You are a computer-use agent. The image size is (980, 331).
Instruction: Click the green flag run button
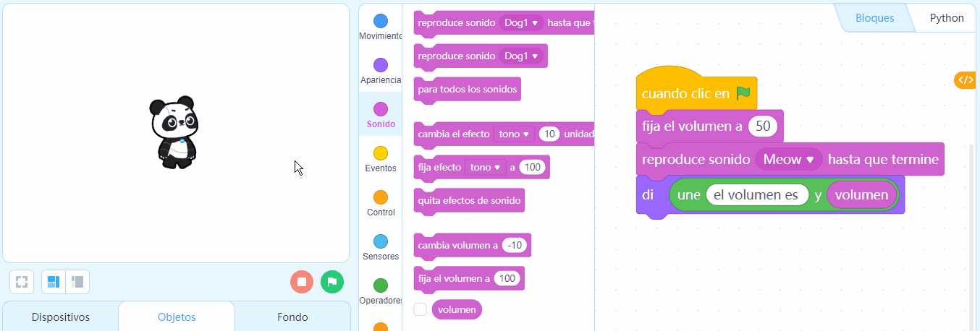[x=332, y=282]
